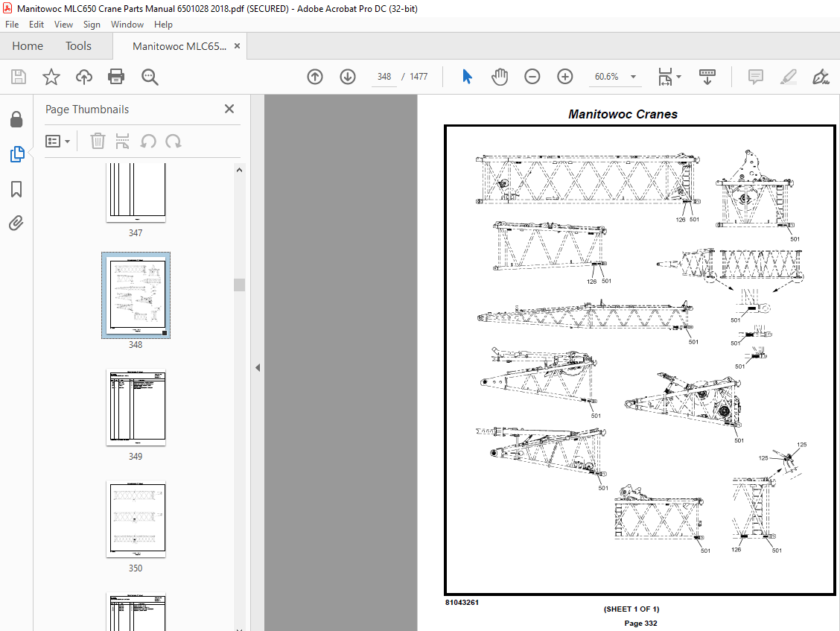
Task: Switch to the Tools tab
Action: [78, 46]
